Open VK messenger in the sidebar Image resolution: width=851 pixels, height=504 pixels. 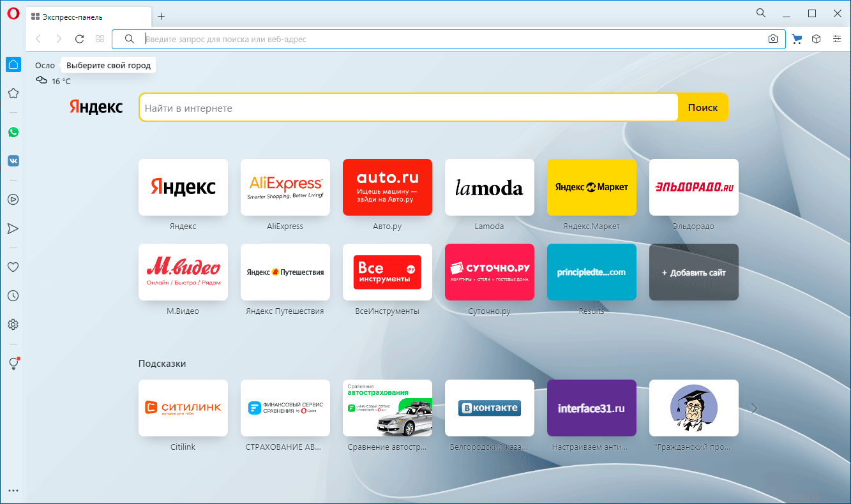point(13,161)
